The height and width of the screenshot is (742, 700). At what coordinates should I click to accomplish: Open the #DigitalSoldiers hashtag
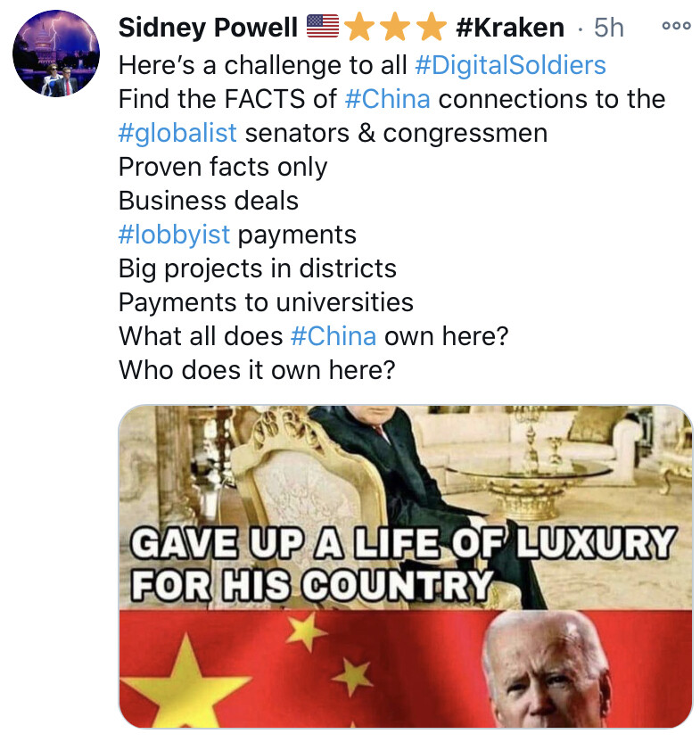pos(510,65)
